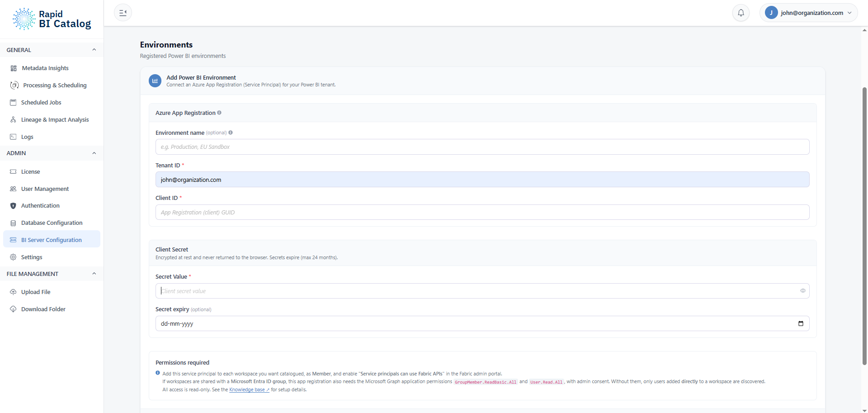Image resolution: width=868 pixels, height=413 pixels.
Task: Click the Processing & Scheduling icon
Action: click(x=14, y=85)
